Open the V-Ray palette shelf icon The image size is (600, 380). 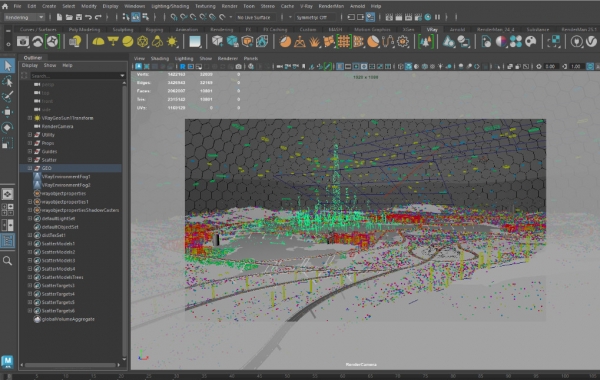tap(531, 42)
